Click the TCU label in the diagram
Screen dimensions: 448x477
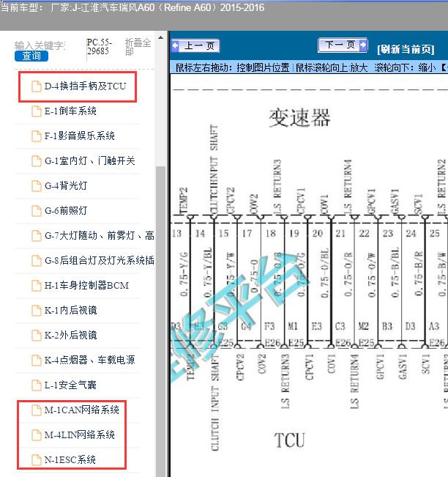click(x=289, y=440)
